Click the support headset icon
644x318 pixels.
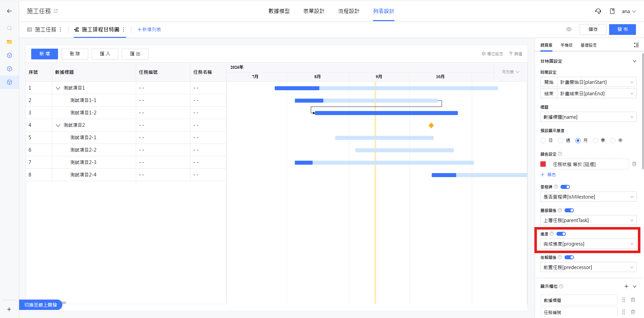[x=598, y=11]
